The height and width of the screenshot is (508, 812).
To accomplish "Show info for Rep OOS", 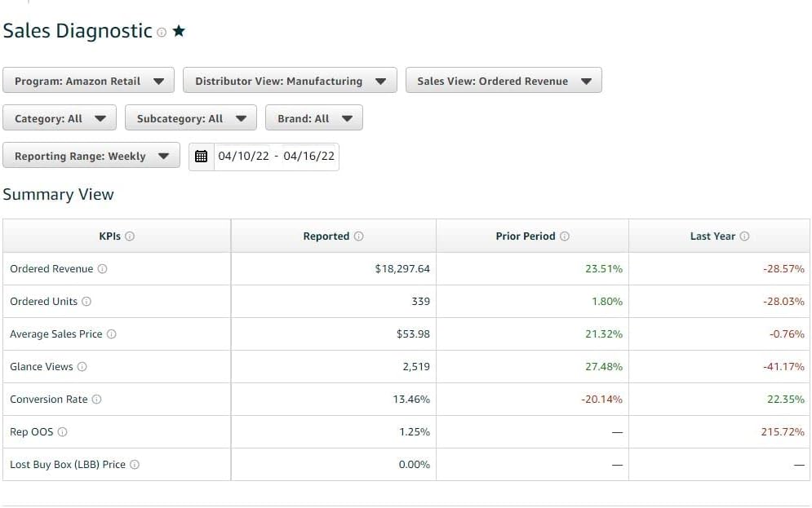I will 63,432.
